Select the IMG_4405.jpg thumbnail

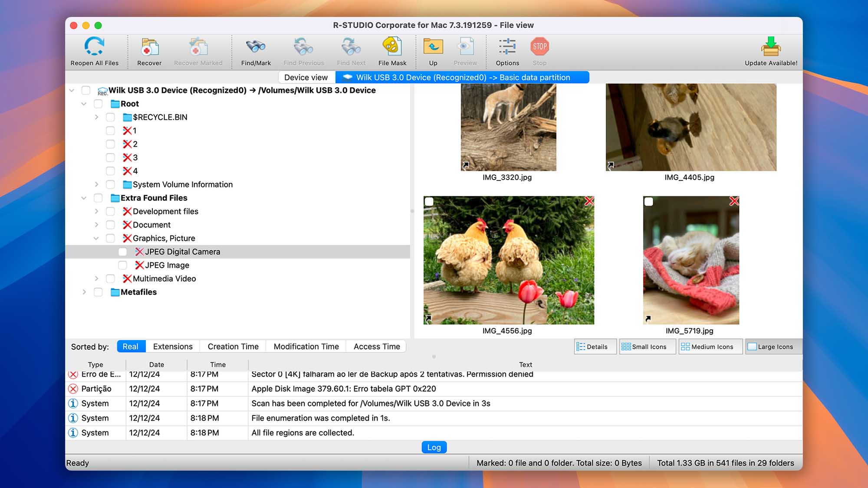pos(691,127)
